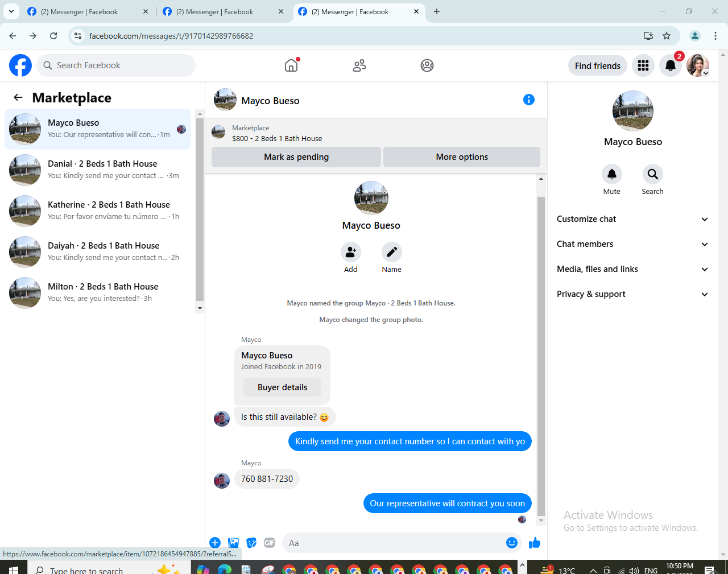Search in conversation using magnifier icon
The width and height of the screenshot is (728, 574).
point(653,174)
